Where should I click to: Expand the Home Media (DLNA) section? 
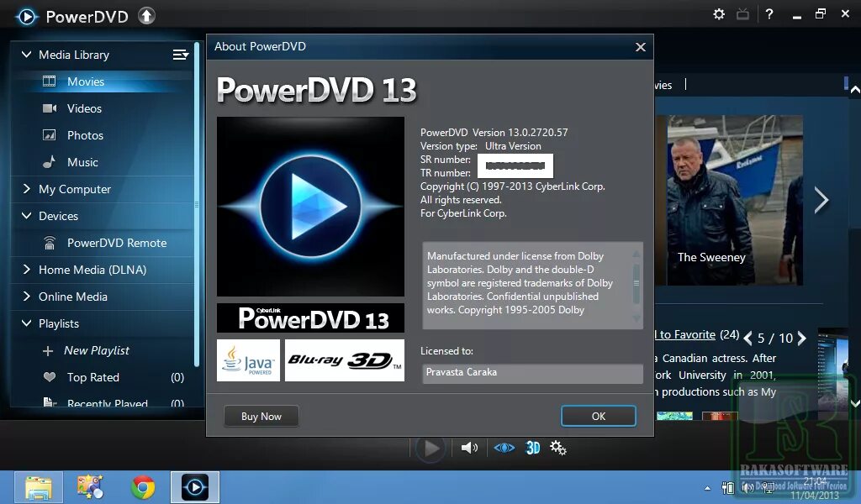(26, 270)
